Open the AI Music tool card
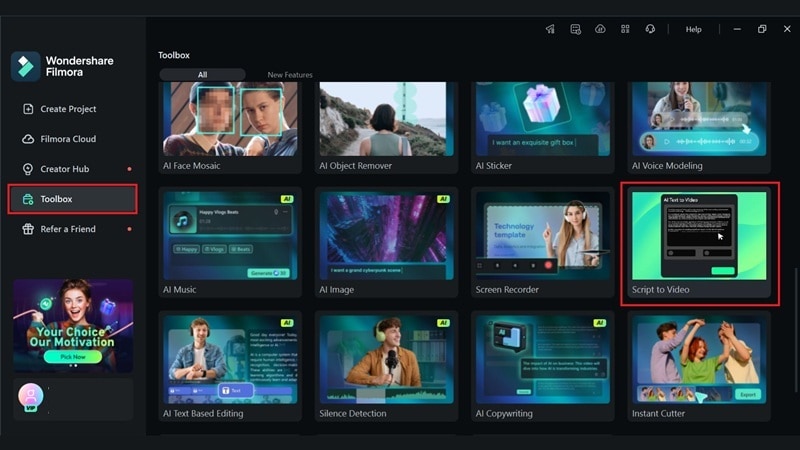 click(x=230, y=242)
